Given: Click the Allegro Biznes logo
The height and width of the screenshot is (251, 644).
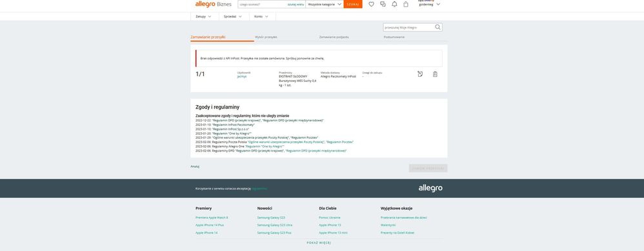Looking at the screenshot, I should coord(213,4).
